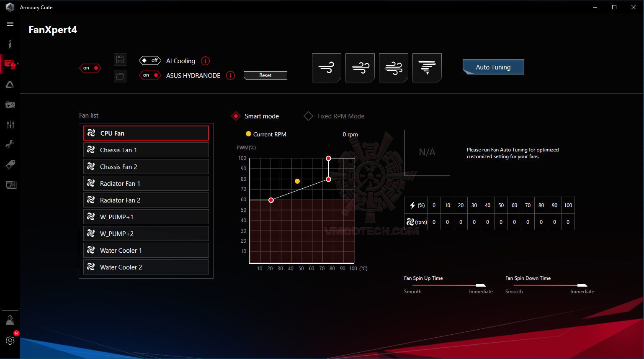
Task: Open the Device page in sidebar
Action: 10,64
